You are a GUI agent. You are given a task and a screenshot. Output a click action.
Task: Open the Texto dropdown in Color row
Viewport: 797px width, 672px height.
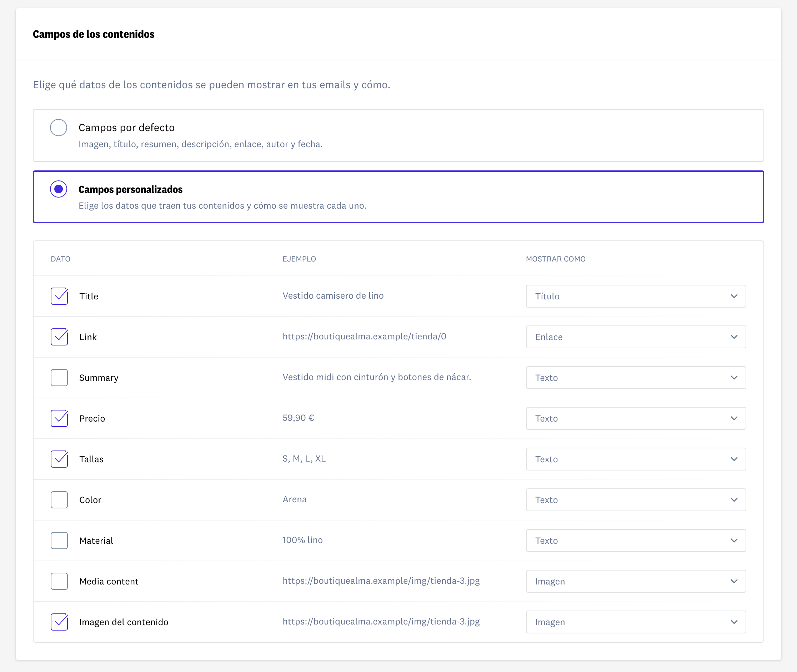pos(636,500)
